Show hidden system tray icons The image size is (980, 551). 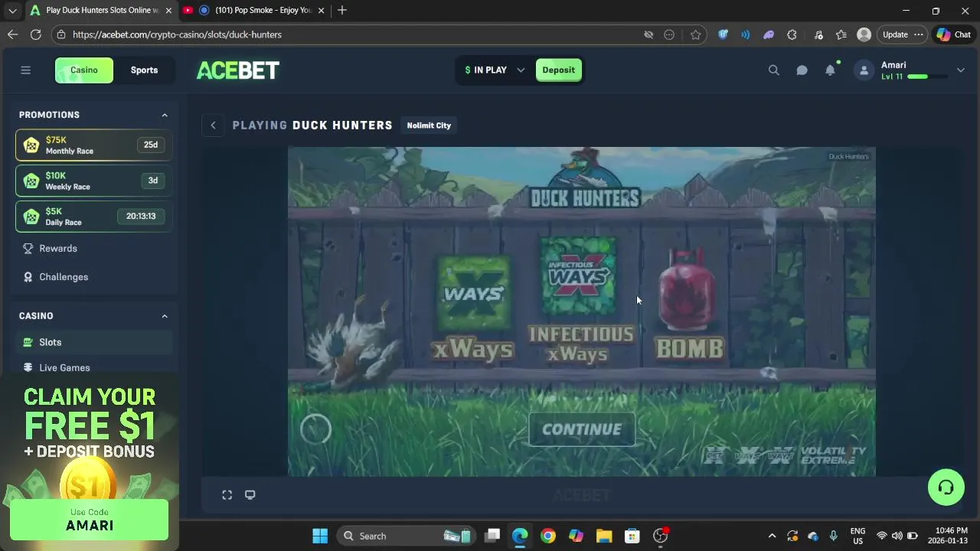click(772, 536)
